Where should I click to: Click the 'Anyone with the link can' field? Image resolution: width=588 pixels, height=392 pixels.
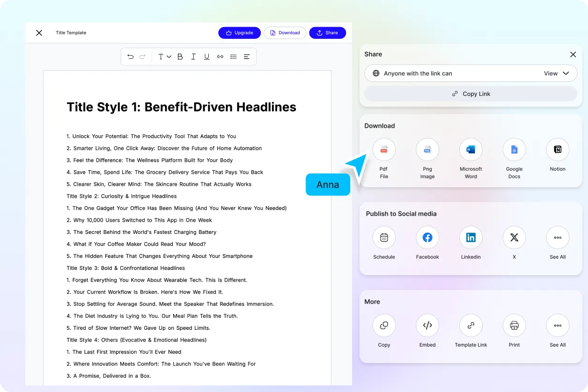coord(471,73)
